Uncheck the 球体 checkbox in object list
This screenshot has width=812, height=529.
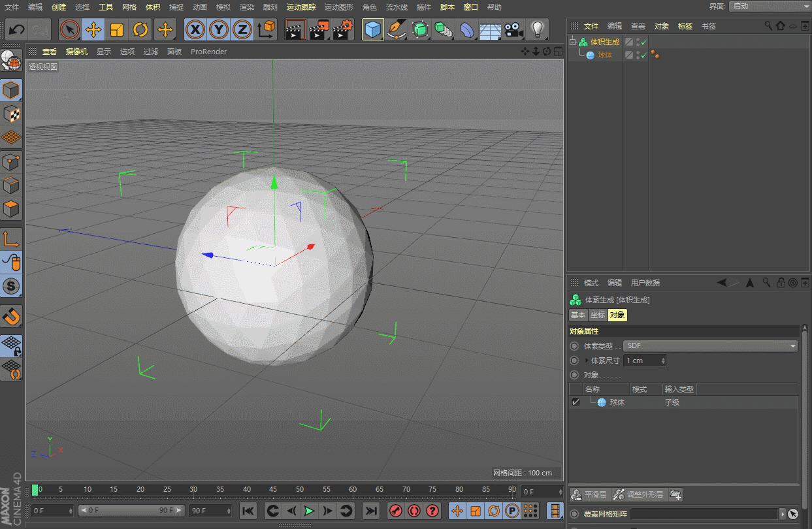pyautogui.click(x=576, y=402)
